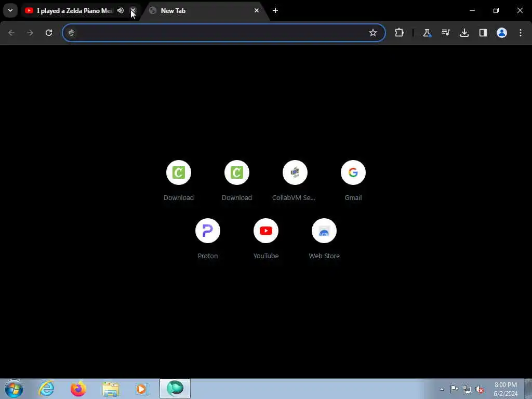Open Chrome Labs flask icon
532x399 pixels.
(x=427, y=33)
